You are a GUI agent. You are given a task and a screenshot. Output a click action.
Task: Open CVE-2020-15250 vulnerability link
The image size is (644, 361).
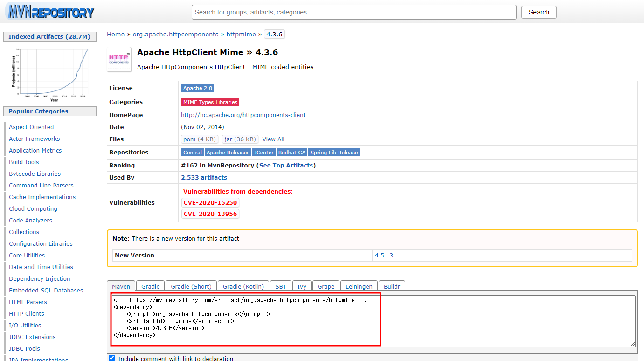(x=210, y=203)
